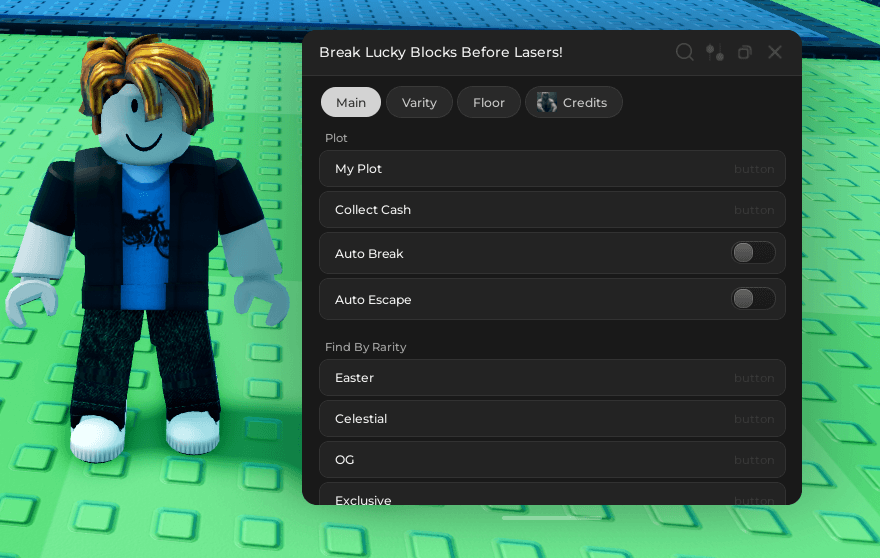Select the Easter rarity button
The height and width of the screenshot is (558, 880).
point(552,377)
